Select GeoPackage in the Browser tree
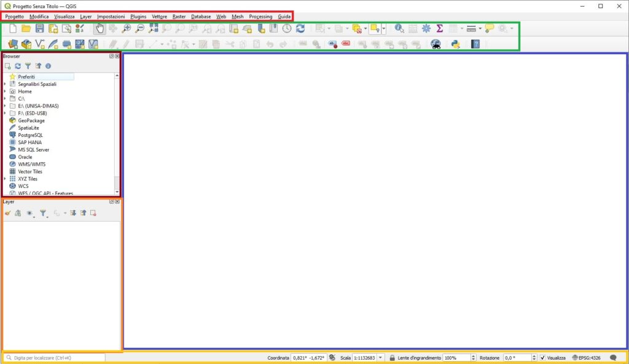629x364 pixels. click(31, 120)
